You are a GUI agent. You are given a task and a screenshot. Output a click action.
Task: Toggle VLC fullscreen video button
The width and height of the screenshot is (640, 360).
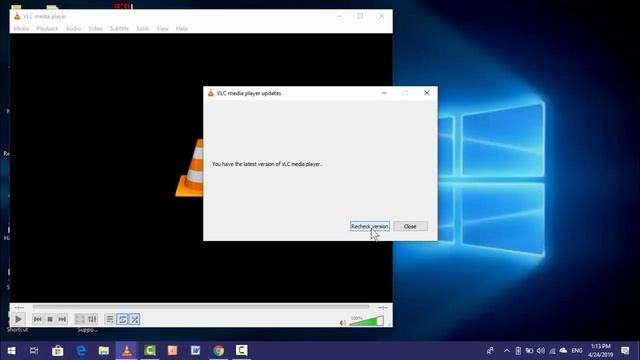[80, 319]
